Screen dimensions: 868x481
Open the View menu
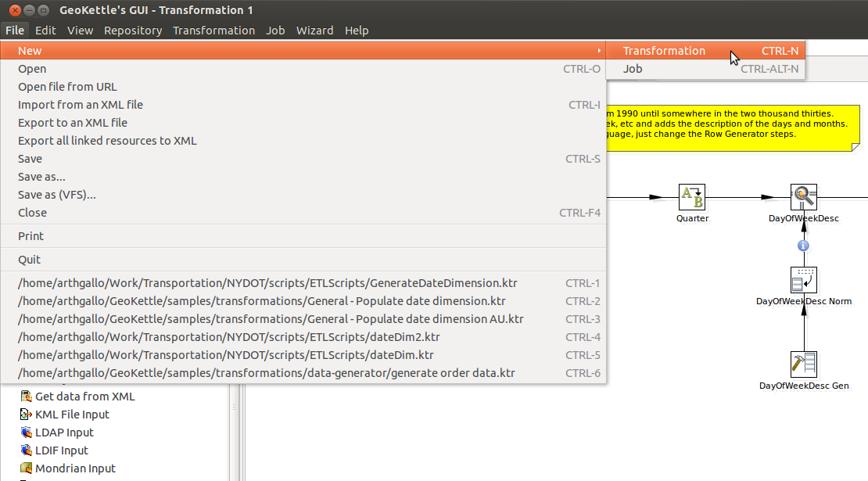[x=81, y=31]
